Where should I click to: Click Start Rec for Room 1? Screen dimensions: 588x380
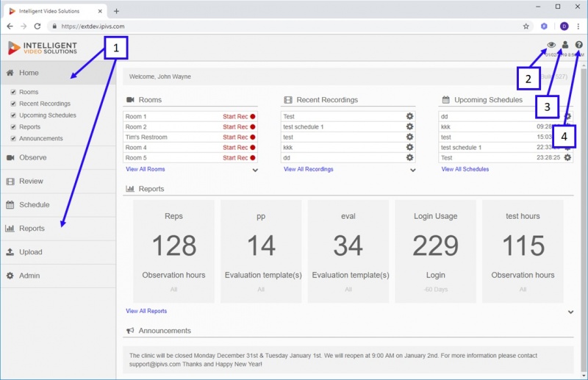point(235,116)
